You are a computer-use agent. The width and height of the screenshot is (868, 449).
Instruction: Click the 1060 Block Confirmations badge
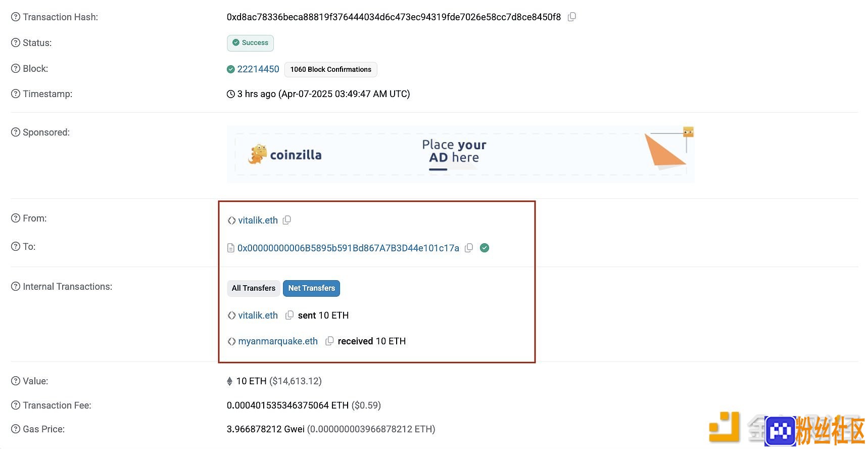tap(331, 69)
